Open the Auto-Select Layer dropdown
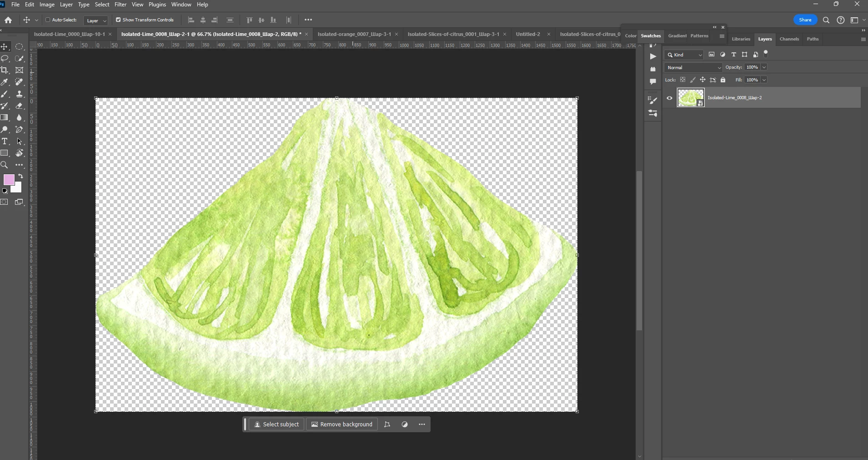 tap(96, 20)
